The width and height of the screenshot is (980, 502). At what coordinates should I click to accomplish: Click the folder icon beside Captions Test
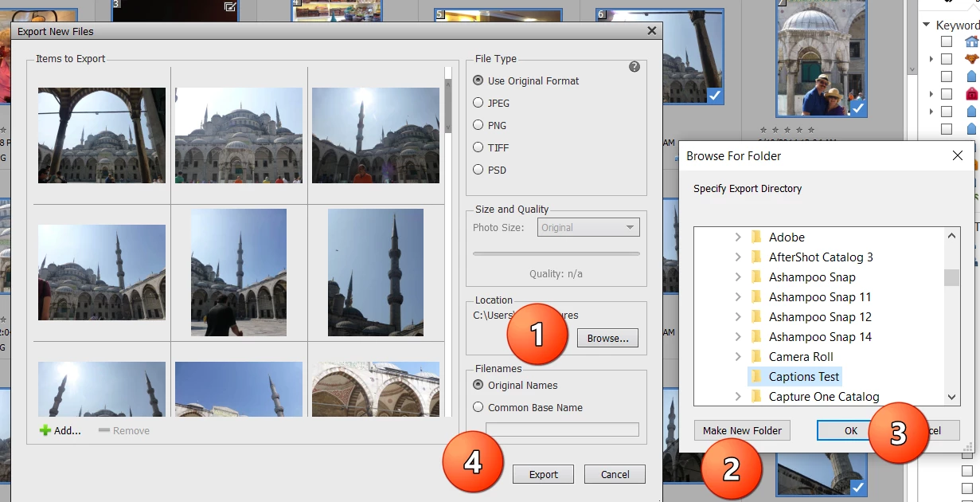coord(757,376)
